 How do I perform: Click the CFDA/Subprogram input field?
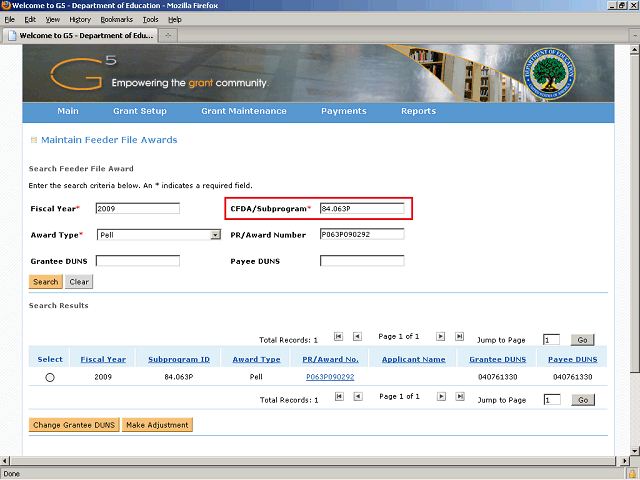[362, 209]
